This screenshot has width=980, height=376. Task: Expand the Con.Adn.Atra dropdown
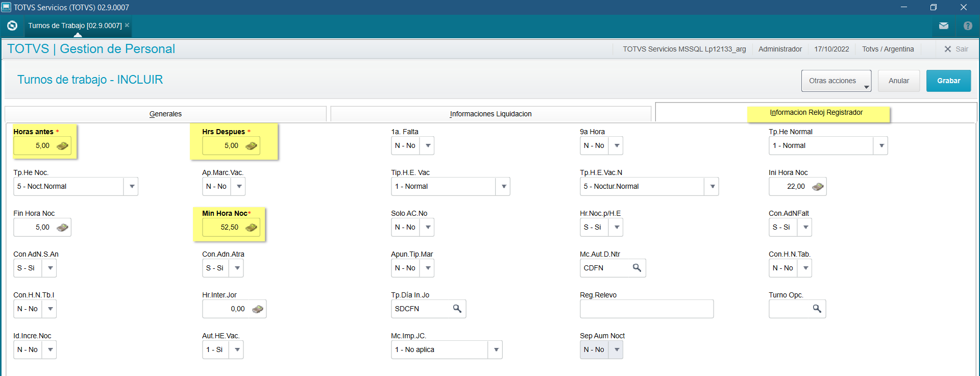click(x=237, y=268)
